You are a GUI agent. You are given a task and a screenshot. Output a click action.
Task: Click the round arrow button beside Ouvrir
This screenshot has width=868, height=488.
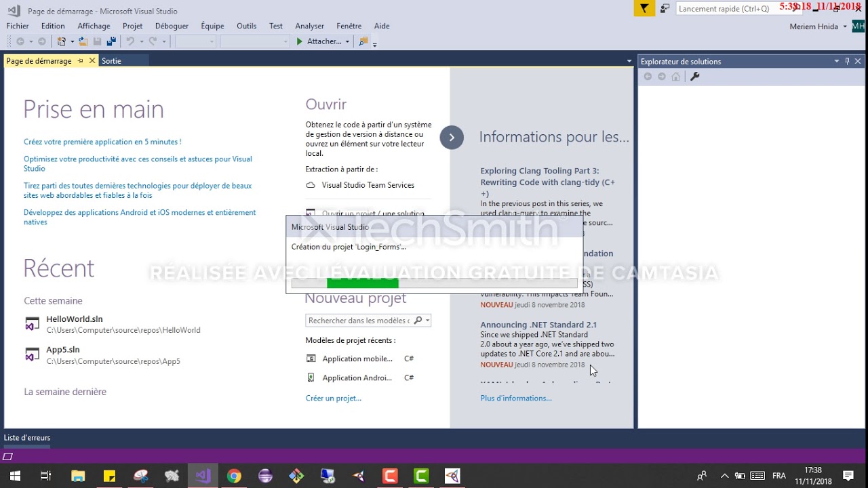(x=452, y=138)
